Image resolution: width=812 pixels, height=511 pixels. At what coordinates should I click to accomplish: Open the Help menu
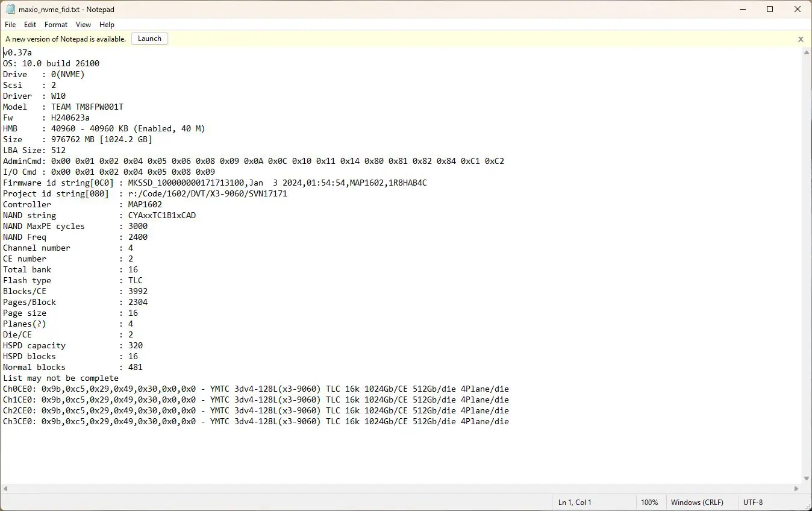[107, 25]
